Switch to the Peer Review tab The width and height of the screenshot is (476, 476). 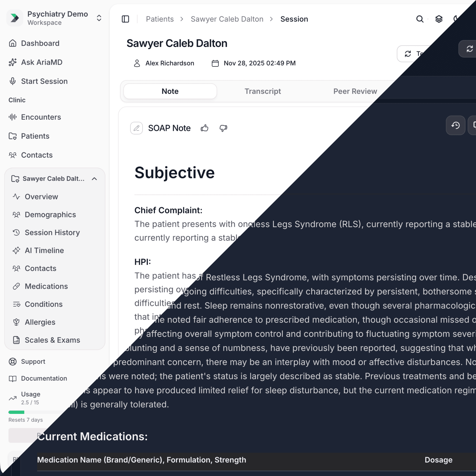355,91
